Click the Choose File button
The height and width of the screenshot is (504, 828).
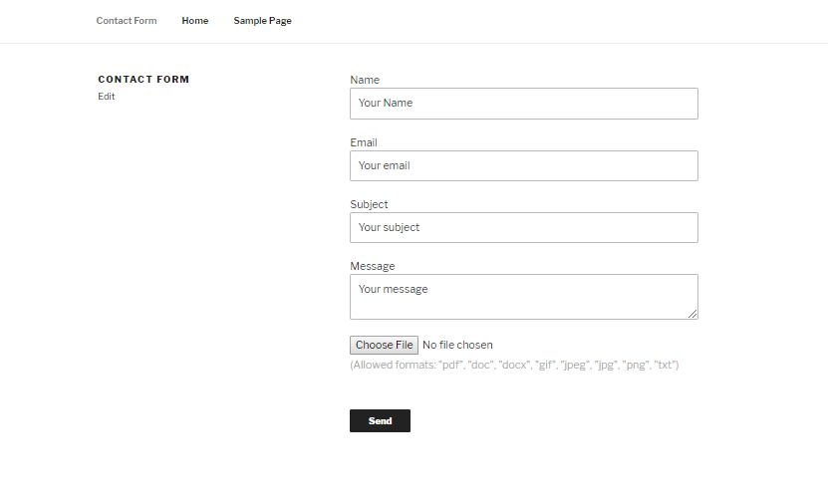pyautogui.click(x=384, y=345)
